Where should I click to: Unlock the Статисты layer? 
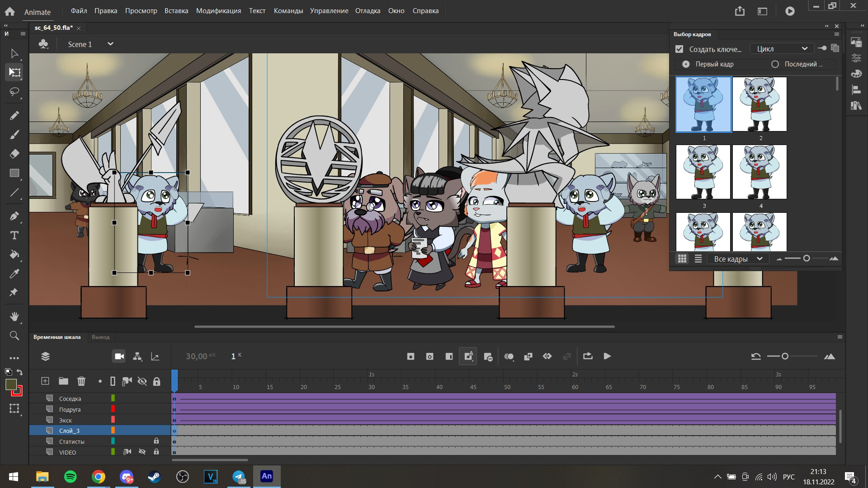(156, 441)
